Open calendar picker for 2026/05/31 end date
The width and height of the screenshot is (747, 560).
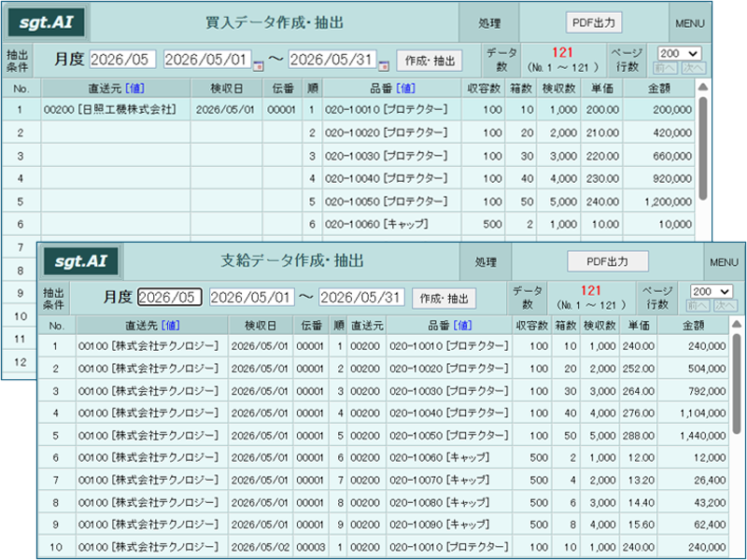[x=384, y=66]
